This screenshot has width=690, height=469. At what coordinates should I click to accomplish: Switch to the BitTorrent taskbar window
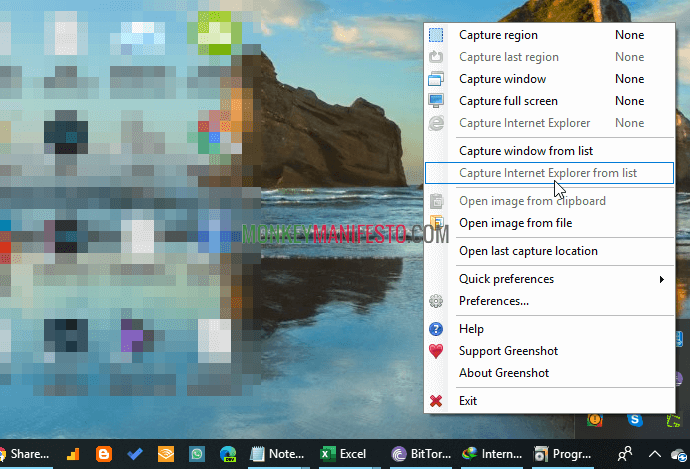click(x=421, y=454)
